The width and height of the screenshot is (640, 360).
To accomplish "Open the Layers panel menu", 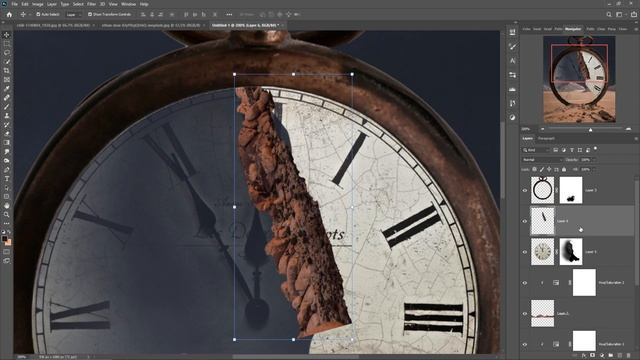I will click(x=636, y=139).
